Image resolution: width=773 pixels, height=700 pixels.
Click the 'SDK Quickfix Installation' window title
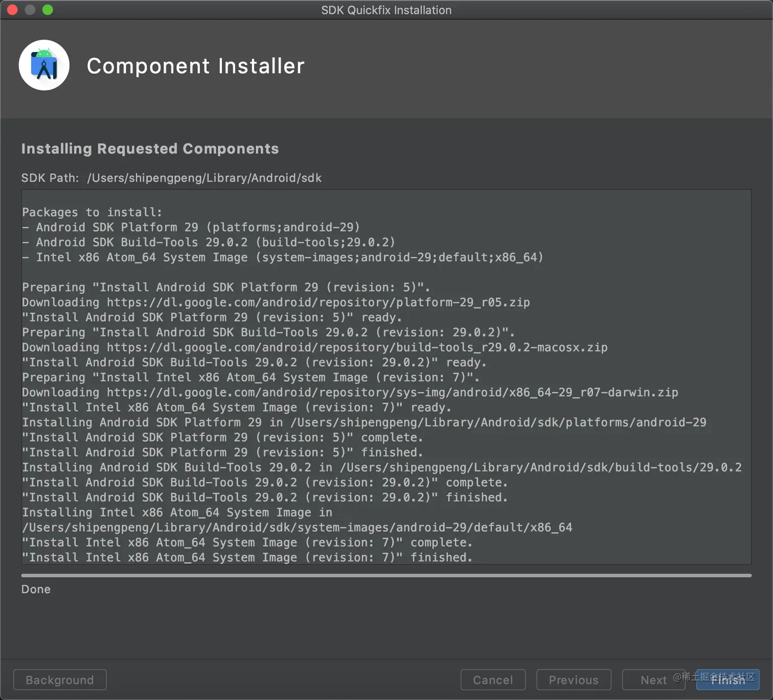386,10
